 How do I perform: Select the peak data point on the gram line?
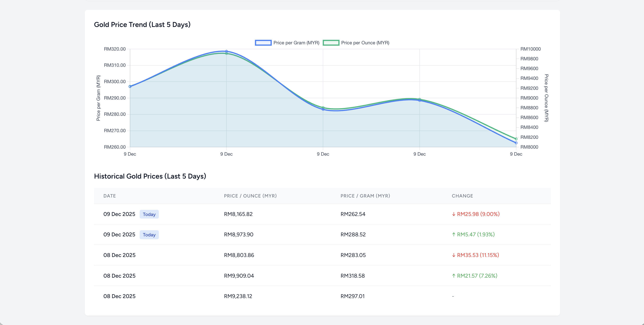coord(226,51)
